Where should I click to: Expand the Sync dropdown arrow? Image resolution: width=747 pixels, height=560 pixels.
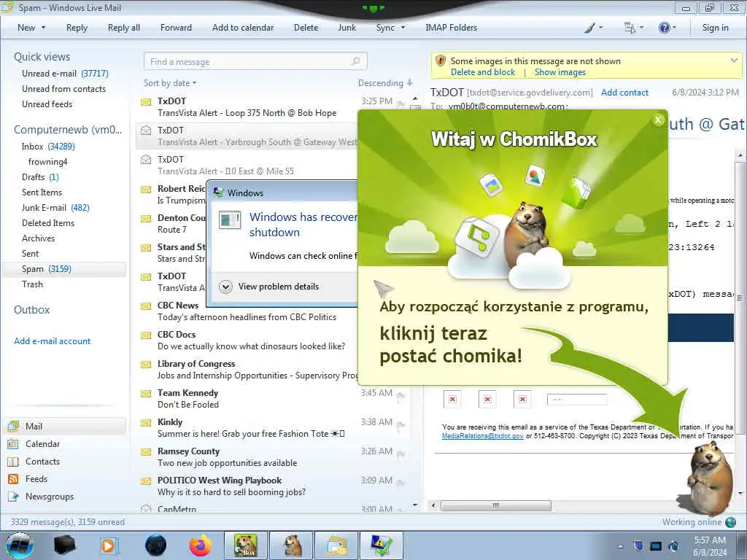point(403,28)
